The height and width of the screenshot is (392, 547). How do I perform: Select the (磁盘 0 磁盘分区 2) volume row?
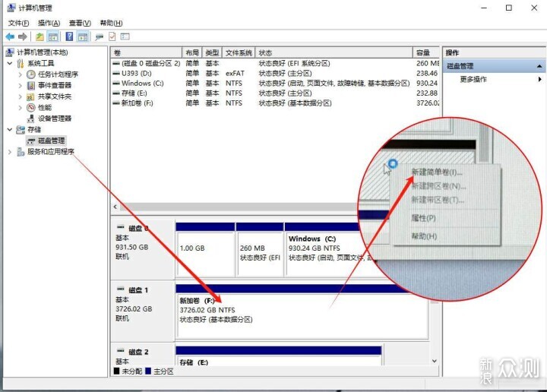click(x=275, y=64)
